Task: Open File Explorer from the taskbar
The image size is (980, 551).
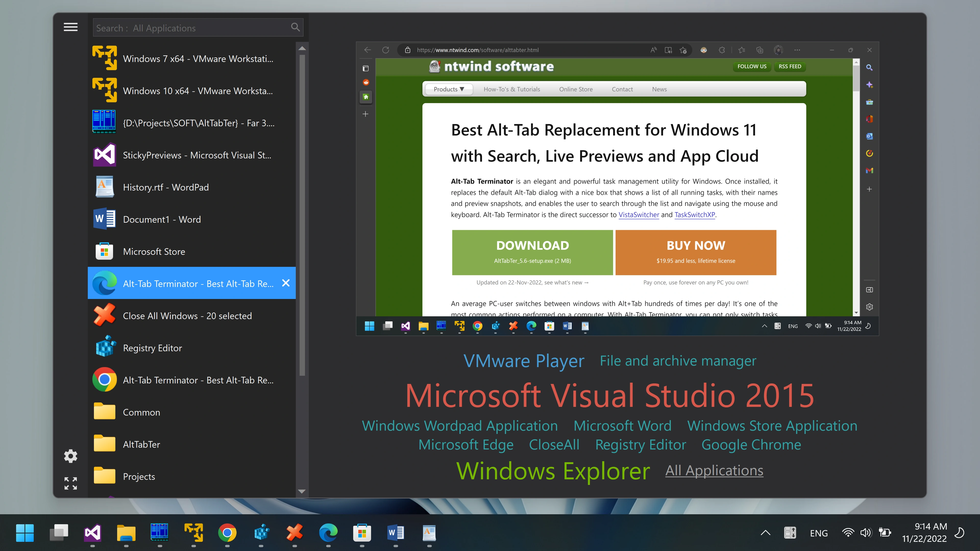Action: pos(126,532)
